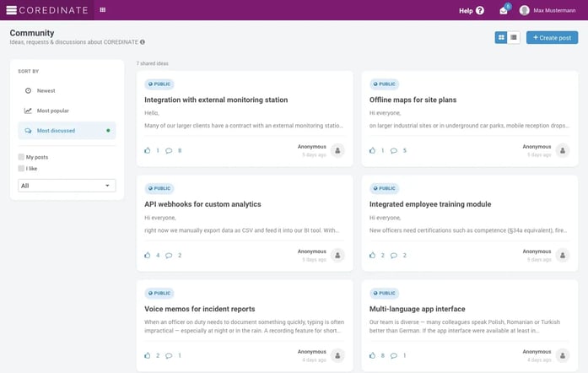588x373 pixels.
Task: Like the API webhooks post
Action: click(x=148, y=255)
